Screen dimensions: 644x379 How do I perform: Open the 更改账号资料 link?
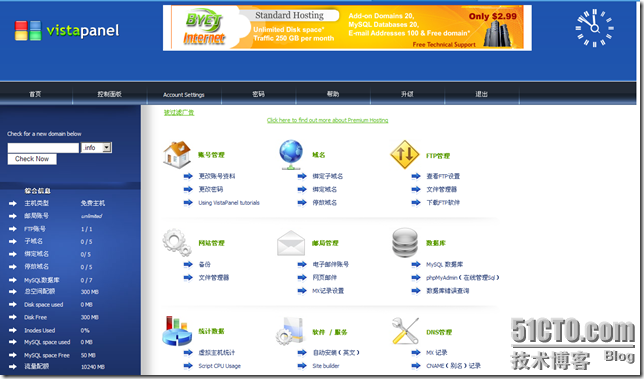(217, 176)
